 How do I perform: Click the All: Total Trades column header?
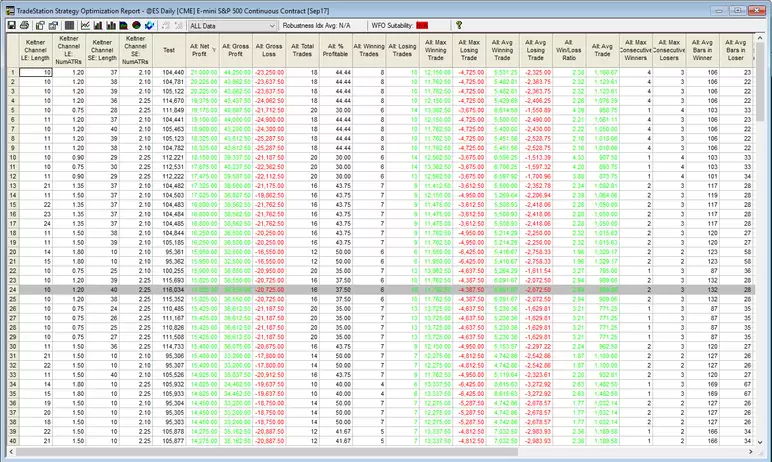(x=303, y=50)
